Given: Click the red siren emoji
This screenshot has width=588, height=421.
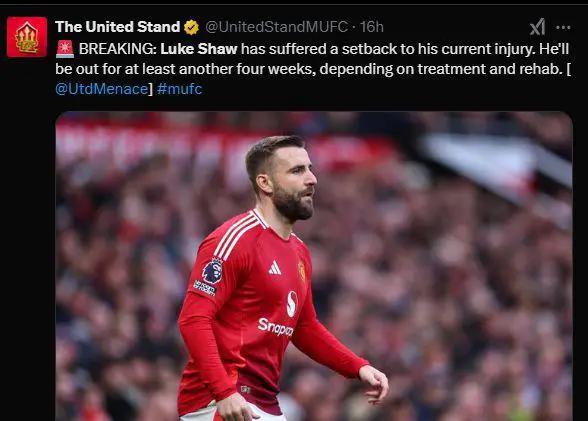Looking at the screenshot, I should (65, 49).
